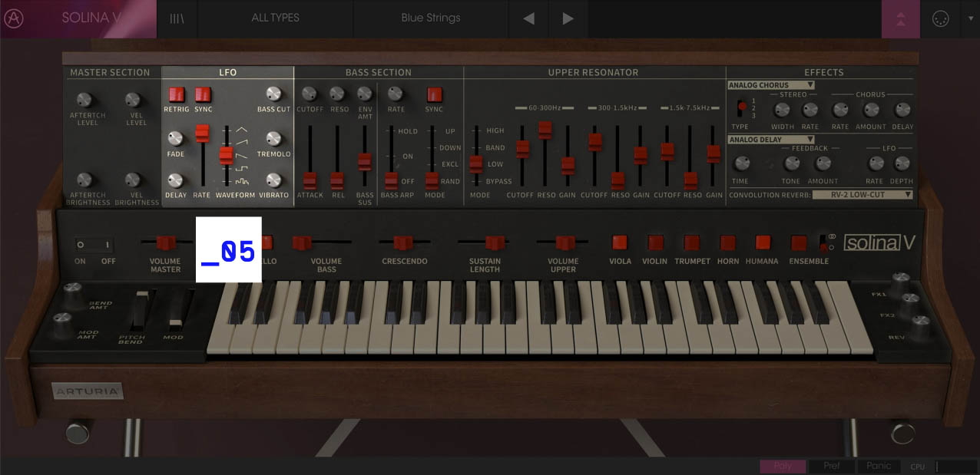Click the CPU meter indicator
The height and width of the screenshot is (475, 980).
918,466
